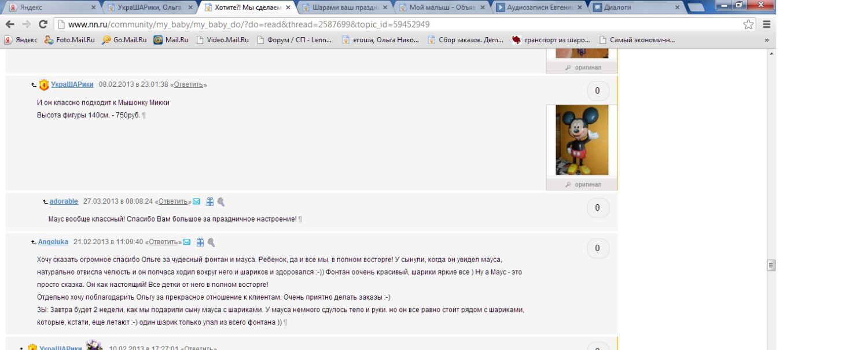Select timestamp '21.02.2013 в 11:09:40'
This screenshot has height=350, width=868.
click(x=108, y=242)
